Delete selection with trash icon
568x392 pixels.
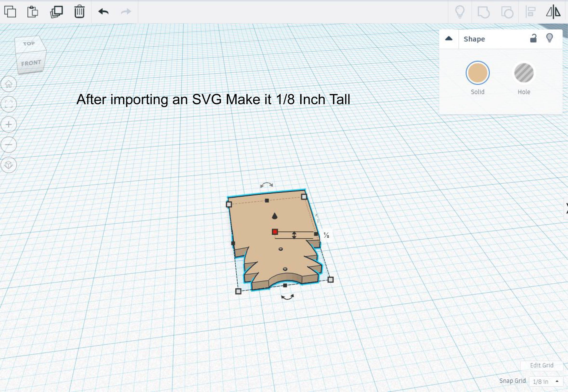click(x=79, y=12)
